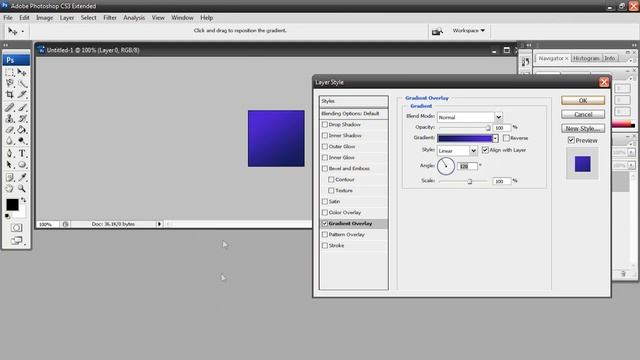Toggle the Preview checkbox

point(571,140)
